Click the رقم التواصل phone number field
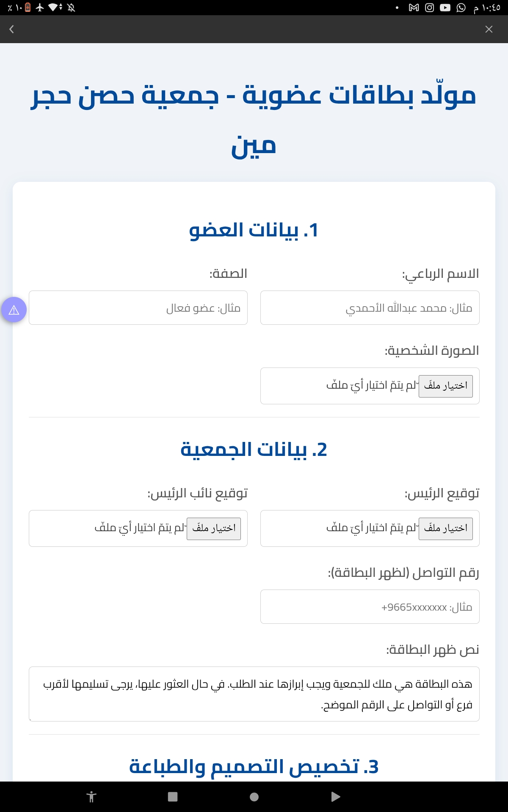Screen dimensions: 508x812 click(370, 607)
